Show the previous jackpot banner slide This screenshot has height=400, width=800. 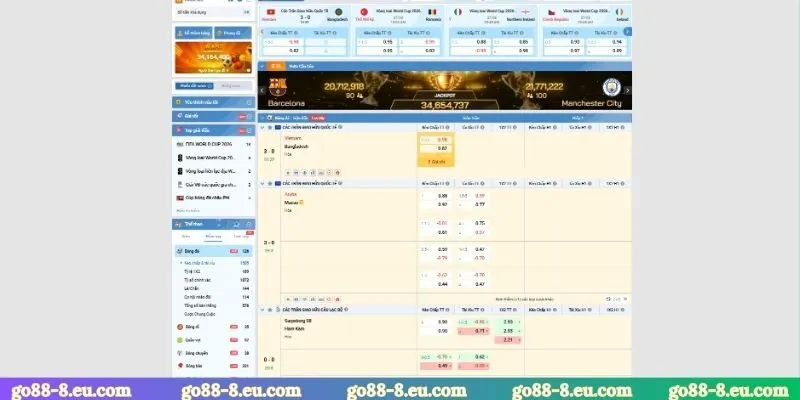click(262, 90)
